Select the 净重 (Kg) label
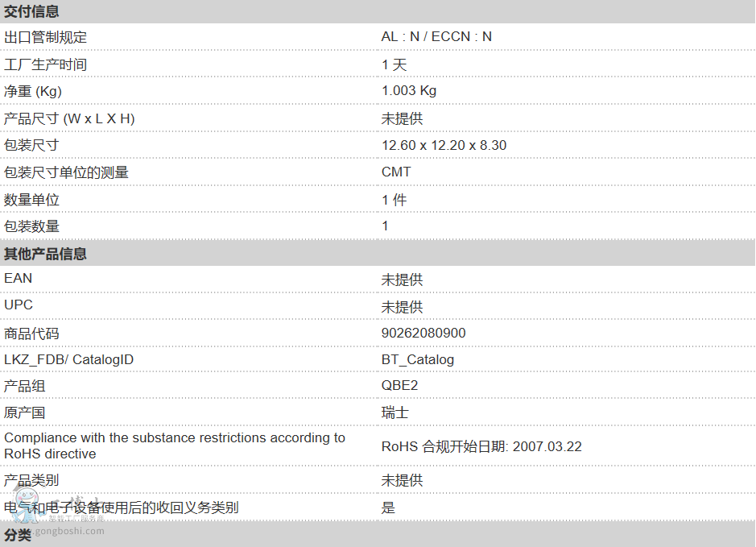This screenshot has width=756, height=547. point(33,91)
